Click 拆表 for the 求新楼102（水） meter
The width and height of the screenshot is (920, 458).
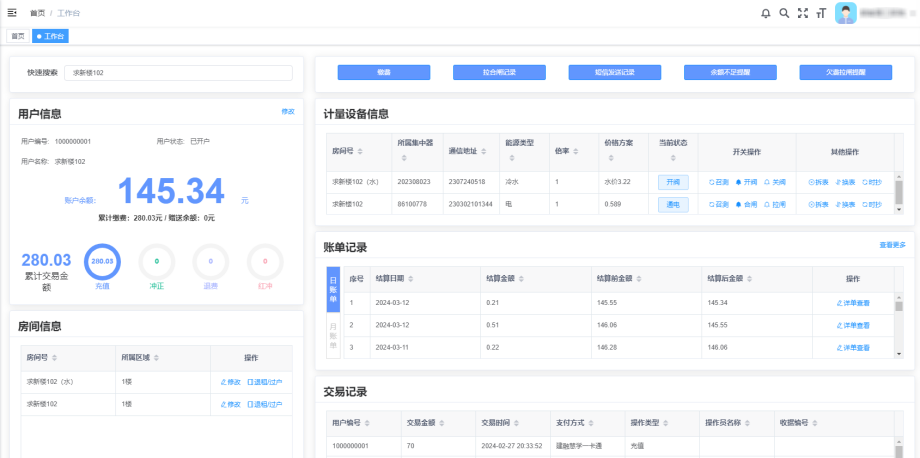pyautogui.click(x=818, y=182)
